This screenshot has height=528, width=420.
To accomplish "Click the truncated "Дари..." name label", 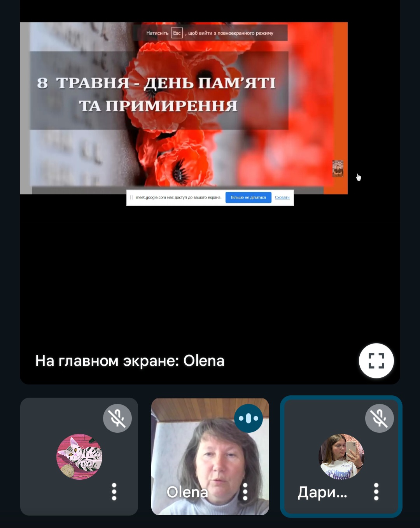I will click(322, 492).
